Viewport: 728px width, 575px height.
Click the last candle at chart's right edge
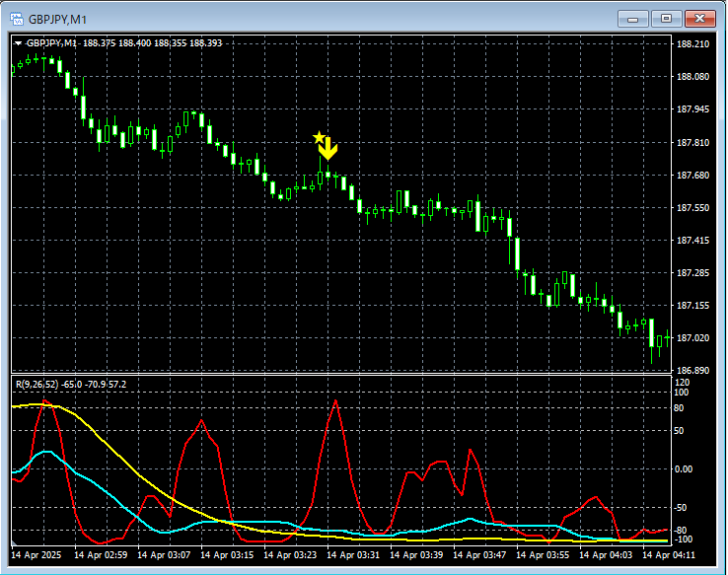[668, 338]
